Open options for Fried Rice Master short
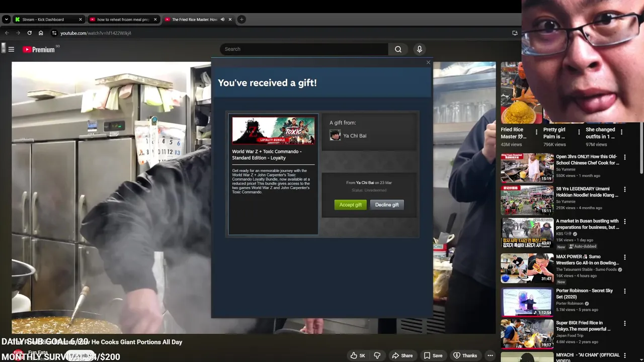The image size is (644, 362). point(536,132)
